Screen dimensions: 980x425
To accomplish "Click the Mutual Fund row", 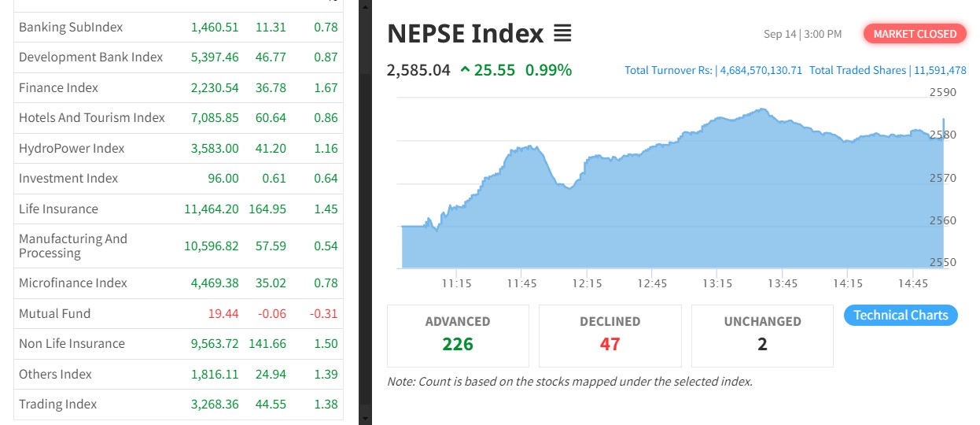I will click(179, 313).
